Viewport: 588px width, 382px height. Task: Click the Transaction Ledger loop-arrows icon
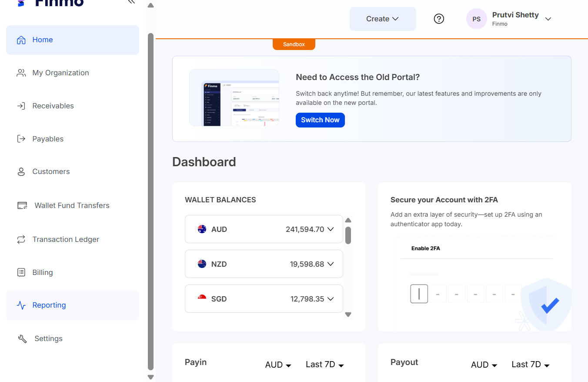[21, 239]
